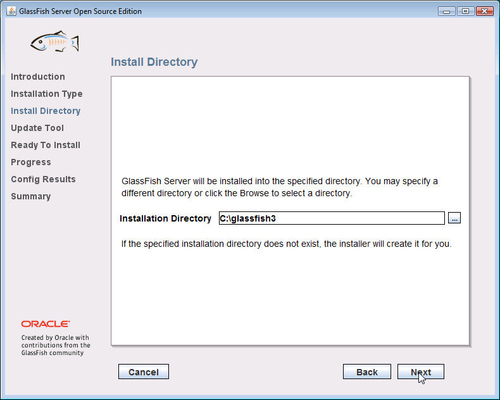Open the browse directory ellipsis button
Screen dimensions: 500x400
pyautogui.click(x=454, y=218)
